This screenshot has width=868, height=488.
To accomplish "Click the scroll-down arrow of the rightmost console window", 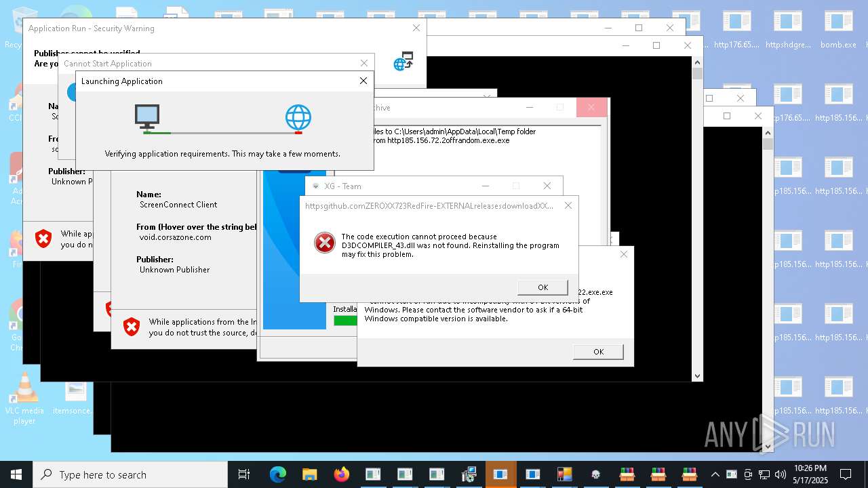I will [x=768, y=446].
